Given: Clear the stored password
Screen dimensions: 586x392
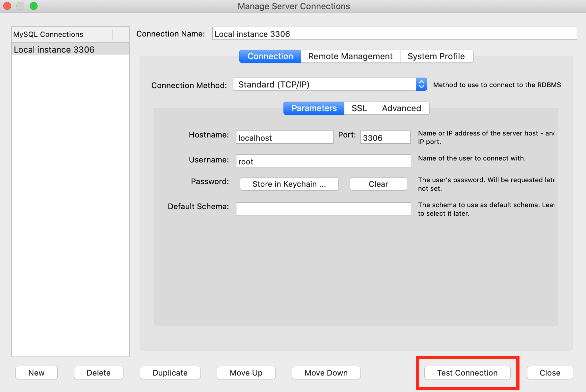Looking at the screenshot, I should (x=379, y=184).
